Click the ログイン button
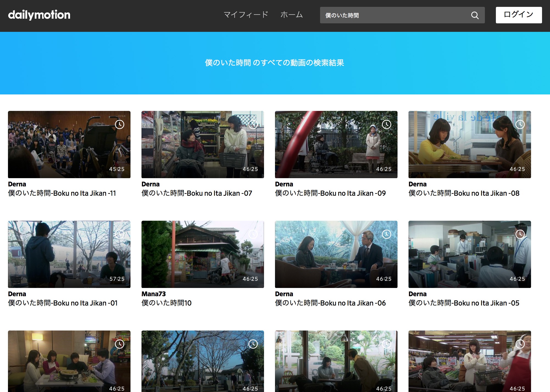550x392 pixels. click(x=519, y=15)
